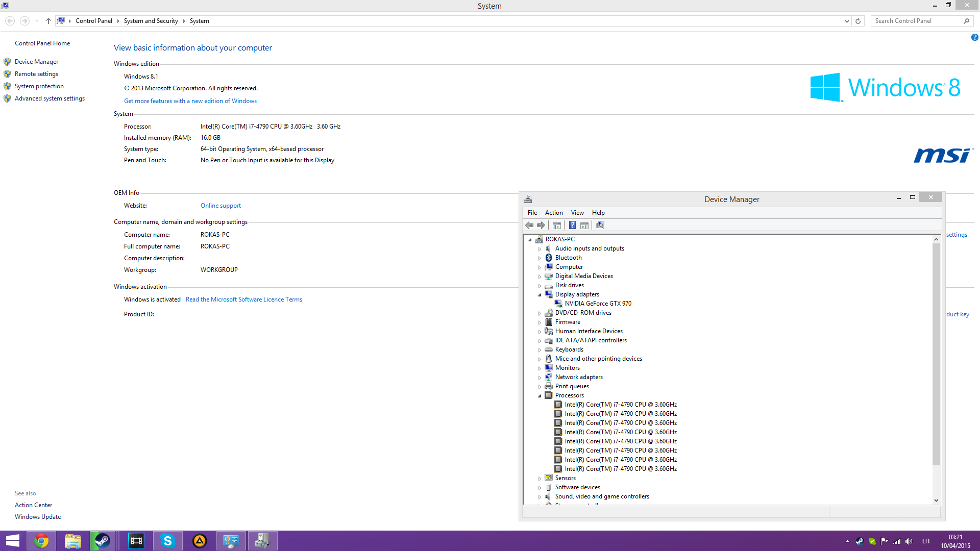
Task: Open the film-strip video app in taskbar
Action: pos(136,541)
